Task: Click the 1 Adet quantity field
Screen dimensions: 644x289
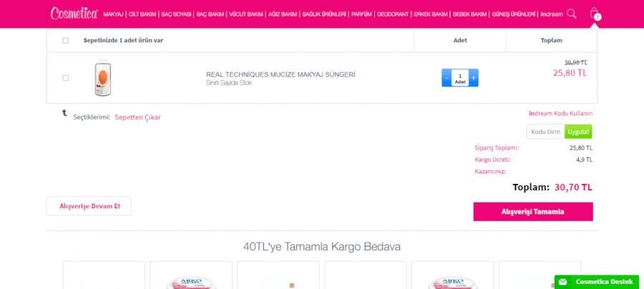Action: [460, 78]
